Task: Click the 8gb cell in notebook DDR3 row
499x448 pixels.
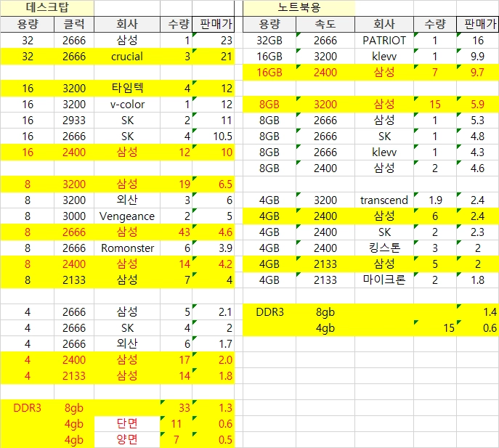Action: click(325, 311)
